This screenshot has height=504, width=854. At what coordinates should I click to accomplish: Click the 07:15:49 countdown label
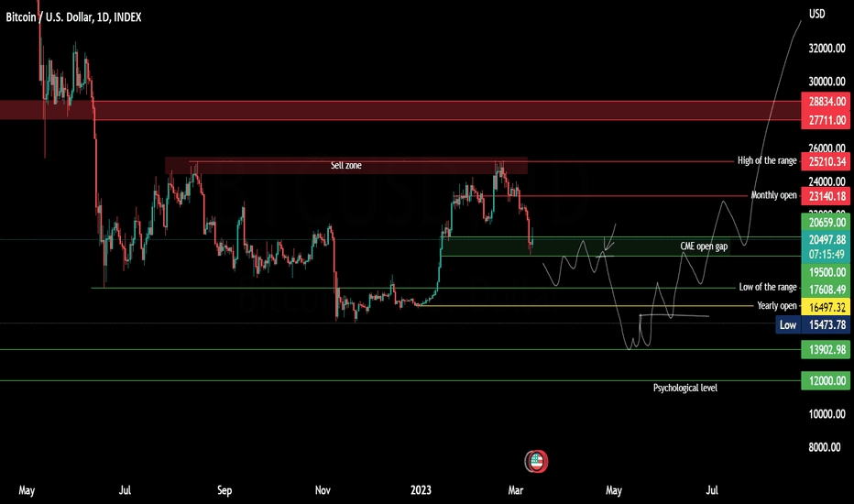click(826, 254)
